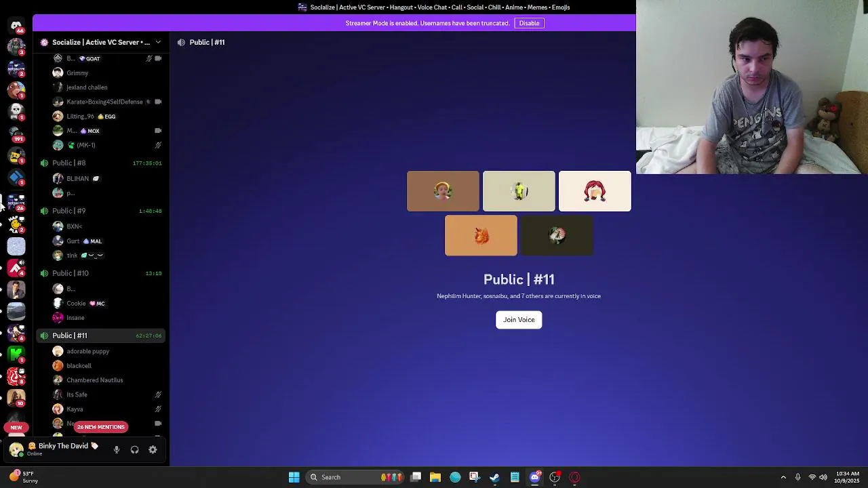The height and width of the screenshot is (488, 868).
Task: Expand Socialize server dropdown menu
Action: 158,42
